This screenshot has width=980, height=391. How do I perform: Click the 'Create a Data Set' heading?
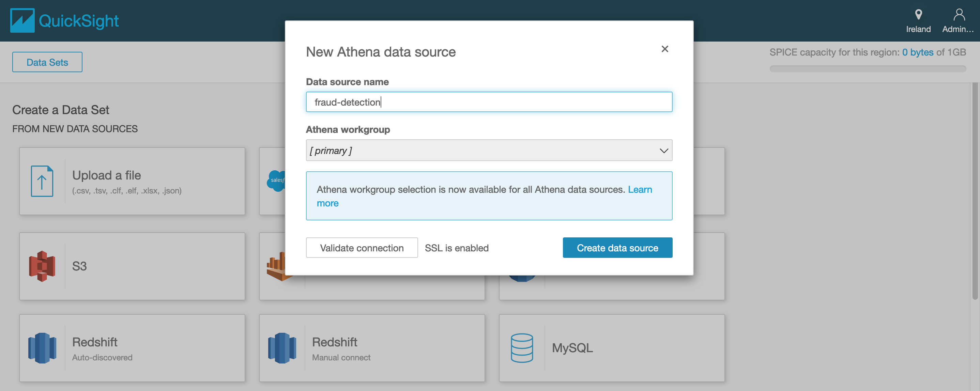pos(61,110)
